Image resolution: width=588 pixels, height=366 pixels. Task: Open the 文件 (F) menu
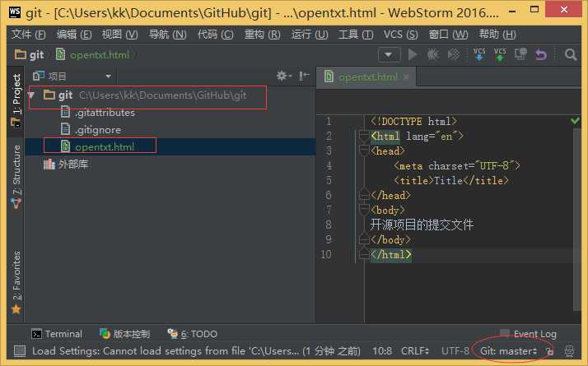[x=29, y=35]
